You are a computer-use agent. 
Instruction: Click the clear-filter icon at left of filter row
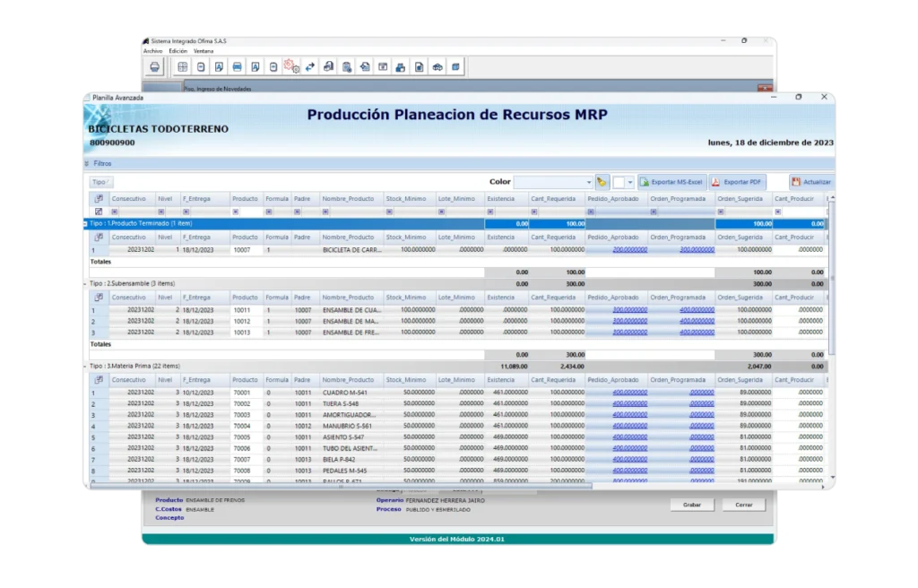point(99,212)
